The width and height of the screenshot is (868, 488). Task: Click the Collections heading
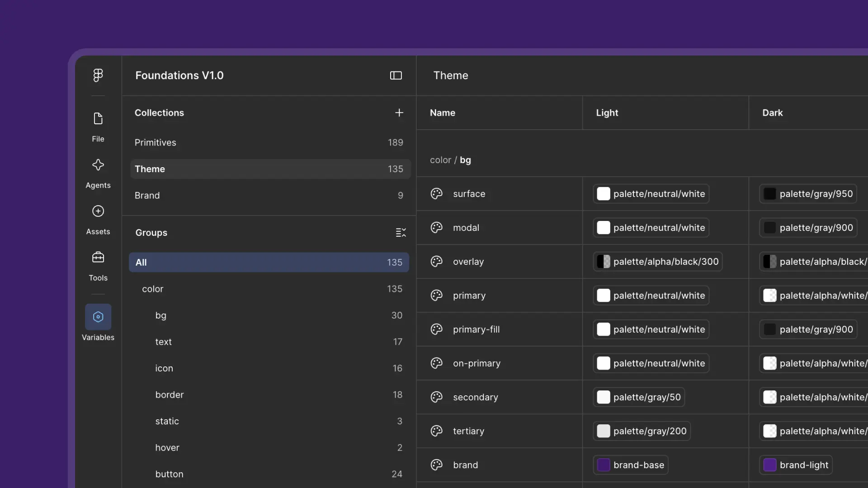point(159,113)
